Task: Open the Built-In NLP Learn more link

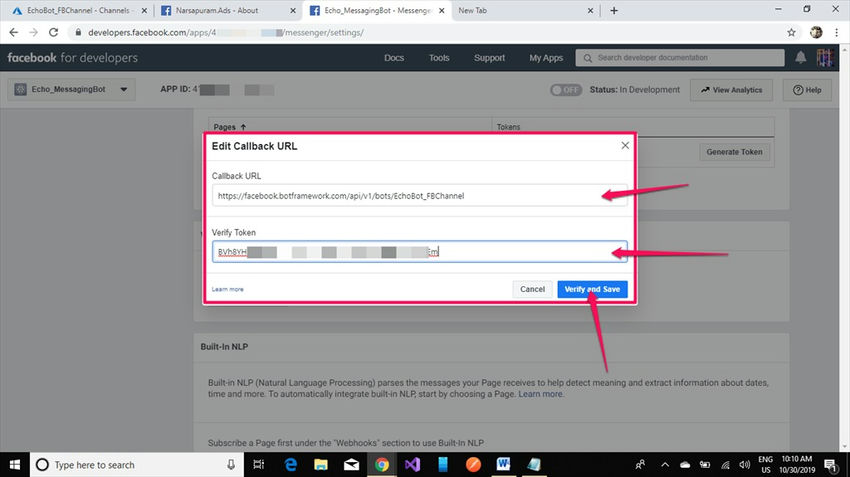Action: [540, 394]
